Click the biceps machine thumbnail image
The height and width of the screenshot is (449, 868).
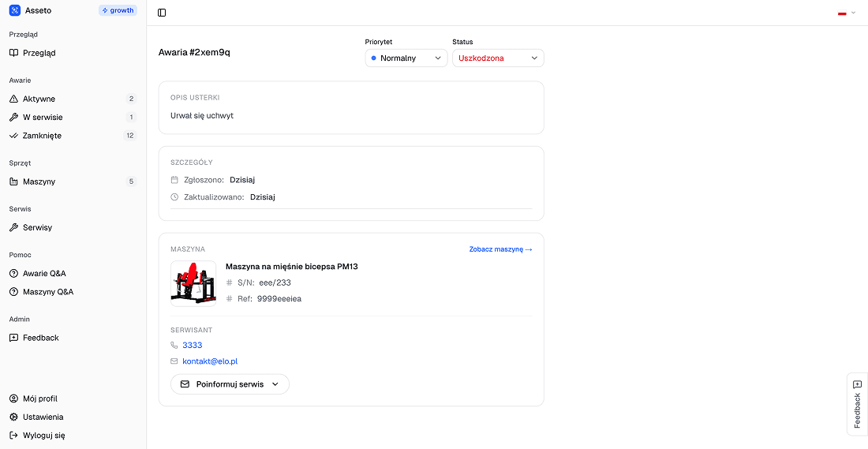coord(193,282)
